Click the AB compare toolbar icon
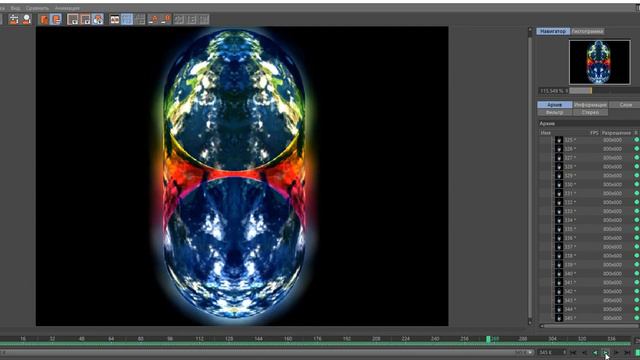Viewport: 640px width, 360px height. (115, 19)
